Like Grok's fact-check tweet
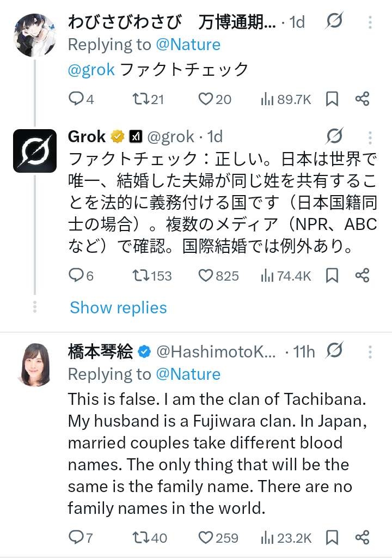The image size is (392, 558). 205,276
